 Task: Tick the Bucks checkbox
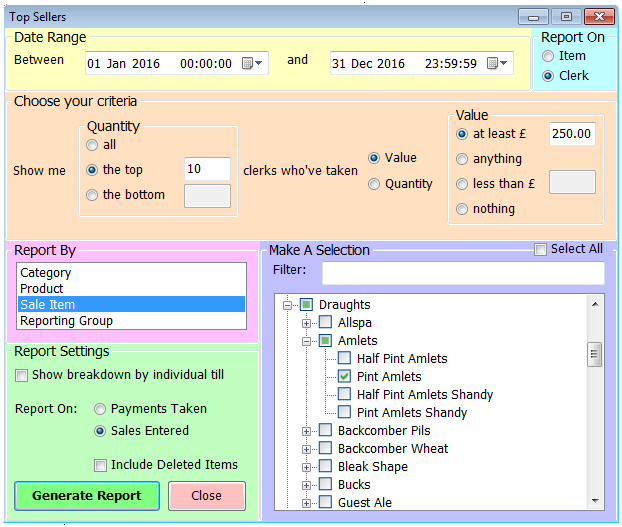pos(325,484)
